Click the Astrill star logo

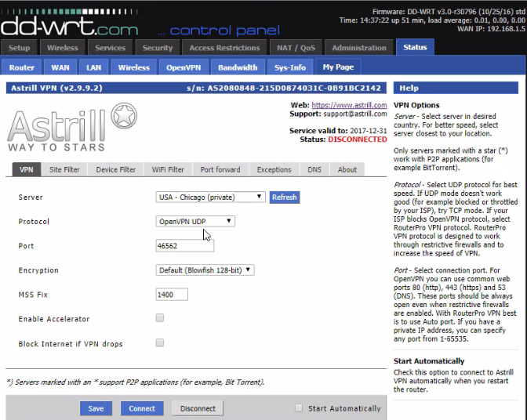tap(124, 116)
